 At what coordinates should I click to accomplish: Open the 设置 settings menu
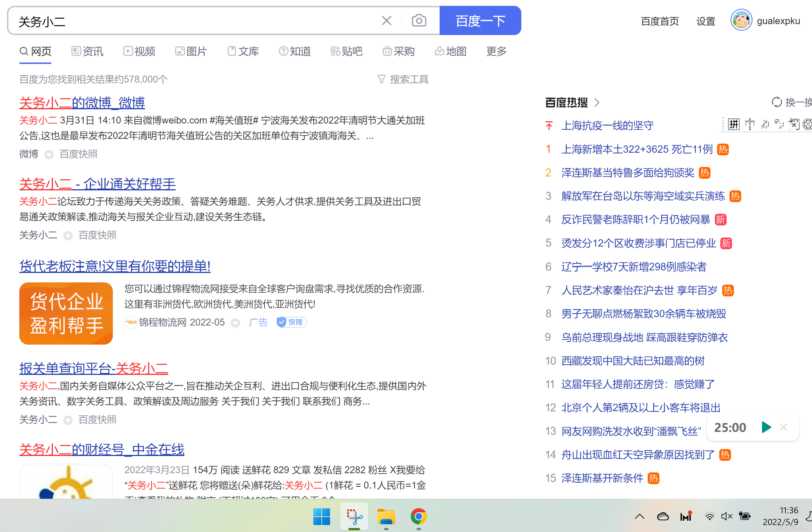pyautogui.click(x=705, y=21)
